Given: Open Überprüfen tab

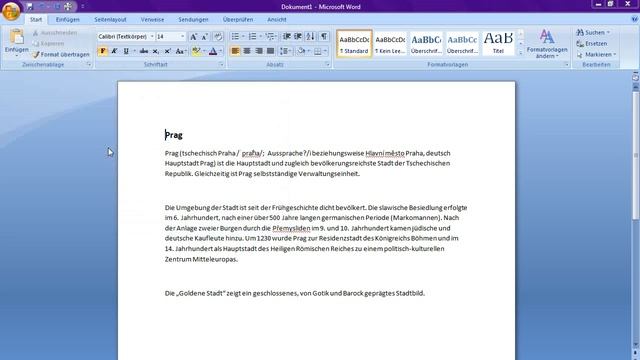Looking at the screenshot, I should click(238, 20).
